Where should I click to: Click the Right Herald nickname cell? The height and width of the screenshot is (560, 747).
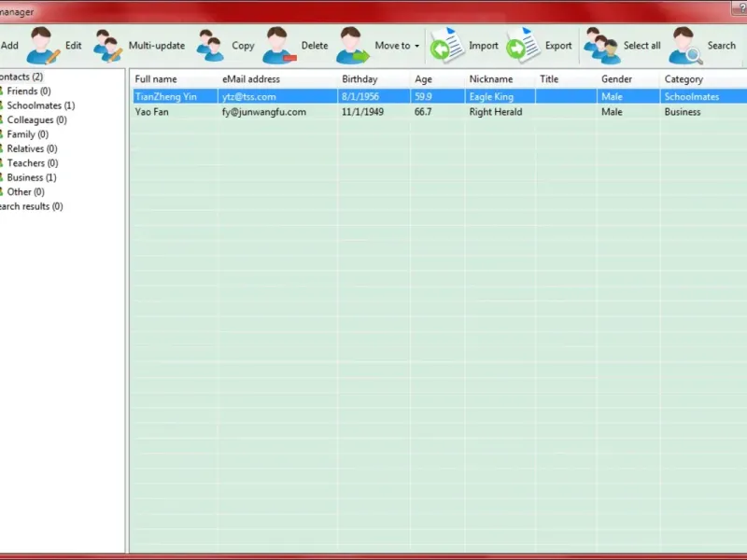(x=496, y=112)
